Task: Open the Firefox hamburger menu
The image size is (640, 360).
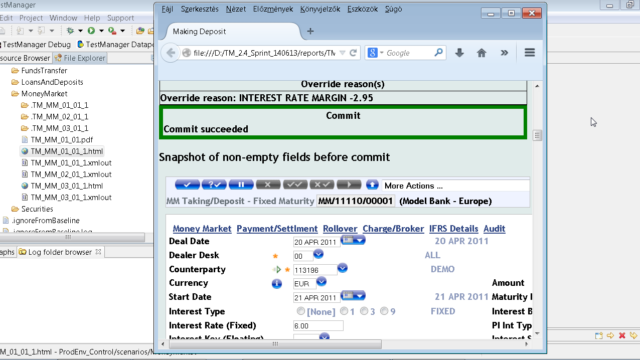Action: point(530,53)
